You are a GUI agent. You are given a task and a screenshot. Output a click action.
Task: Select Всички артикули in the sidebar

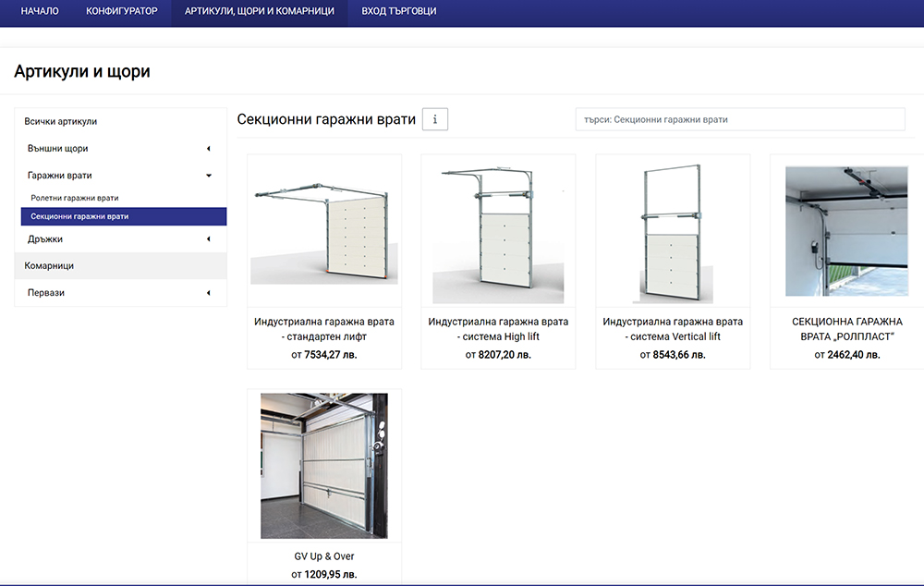coord(123,121)
